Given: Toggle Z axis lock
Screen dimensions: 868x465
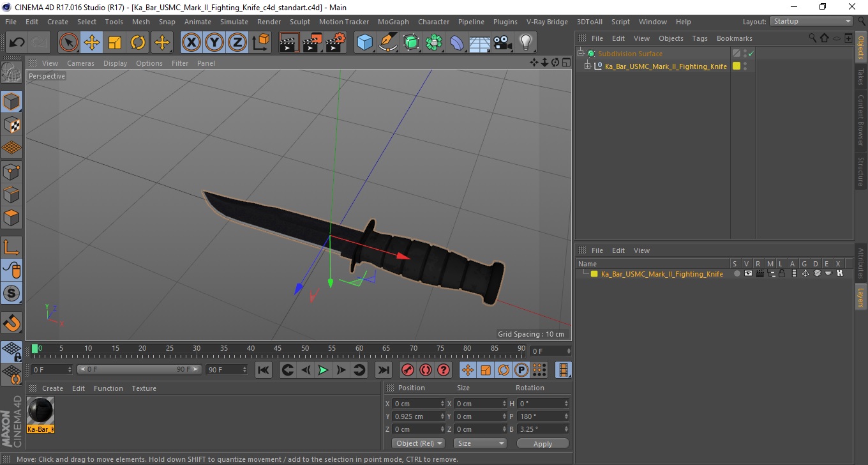Looking at the screenshot, I should (237, 43).
